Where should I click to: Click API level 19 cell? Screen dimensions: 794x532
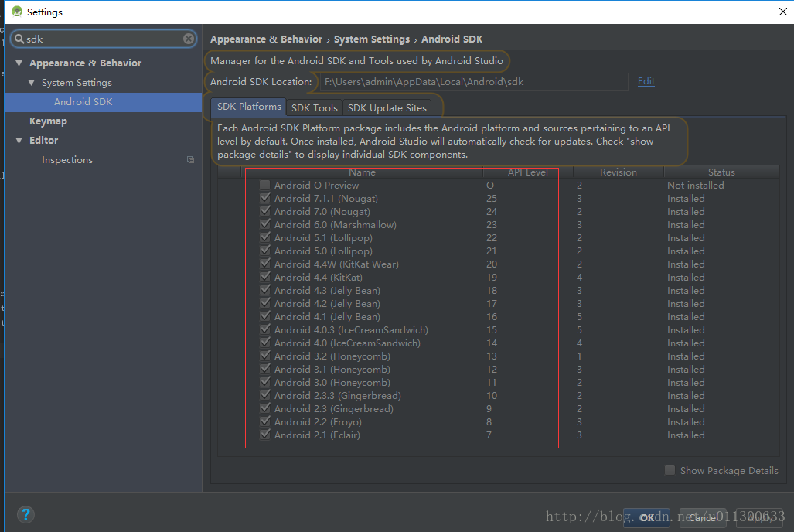point(491,277)
